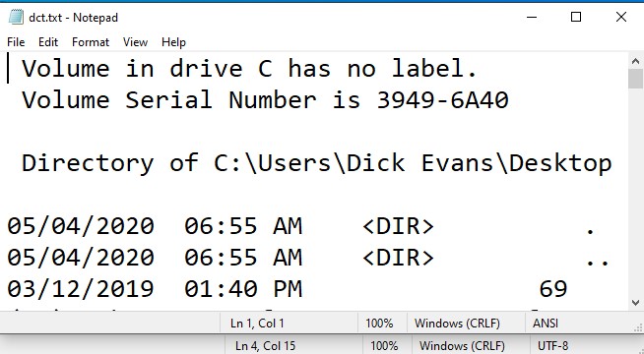The width and height of the screenshot is (644, 354).
Task: Maximize the Notepad window
Action: [x=576, y=18]
